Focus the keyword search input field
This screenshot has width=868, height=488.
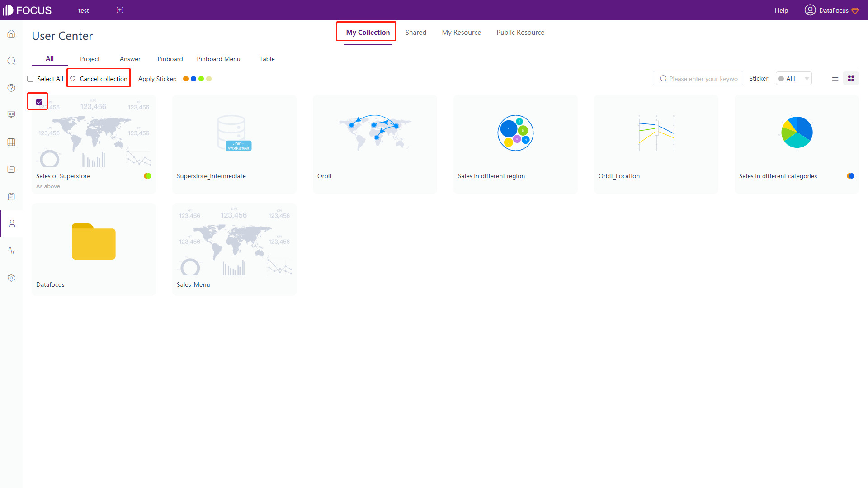698,79
